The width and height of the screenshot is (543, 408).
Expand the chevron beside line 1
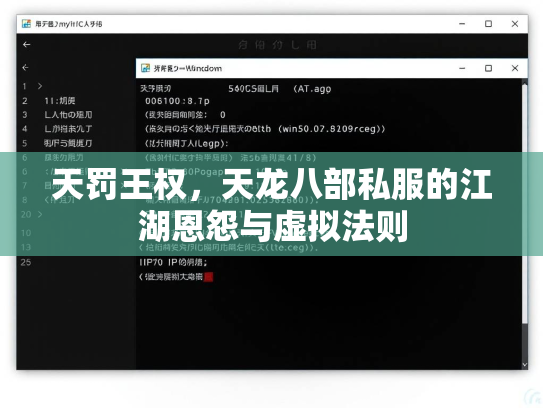40,86
